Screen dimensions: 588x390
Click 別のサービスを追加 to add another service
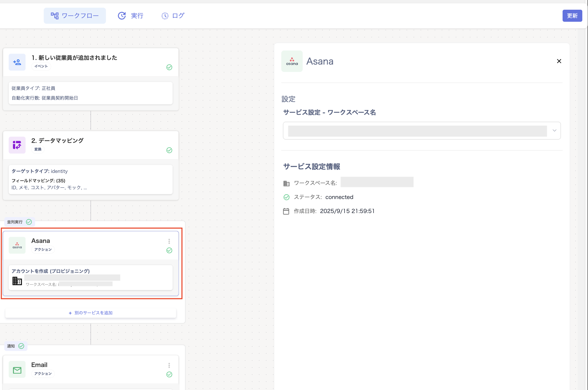(91, 313)
